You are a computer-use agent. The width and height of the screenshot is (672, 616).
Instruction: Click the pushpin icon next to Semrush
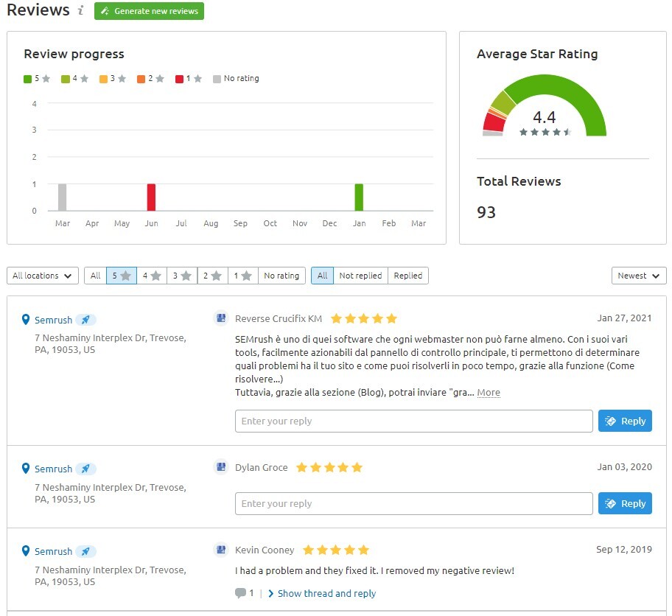click(86, 320)
